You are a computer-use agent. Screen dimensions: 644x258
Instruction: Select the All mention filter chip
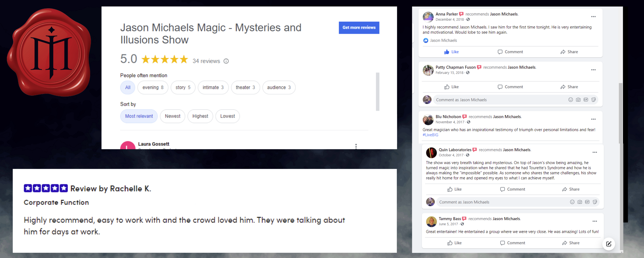coord(128,87)
